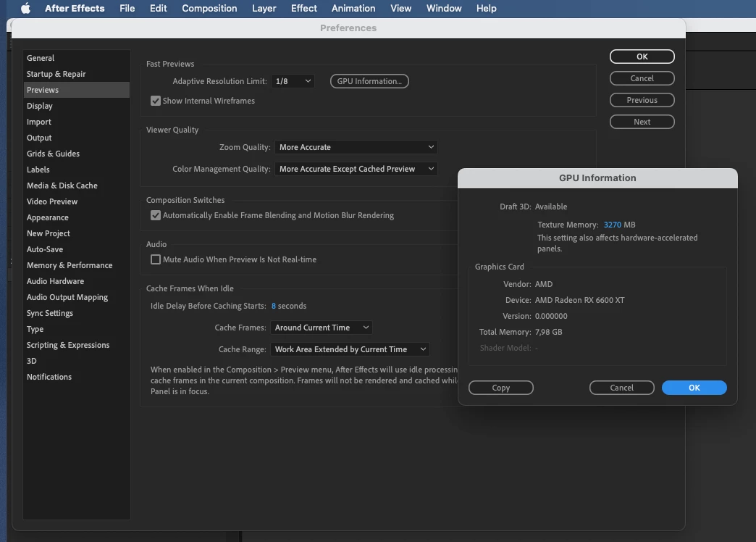This screenshot has width=756, height=542.
Task: Click OK in Preferences dialog
Action: pos(642,57)
